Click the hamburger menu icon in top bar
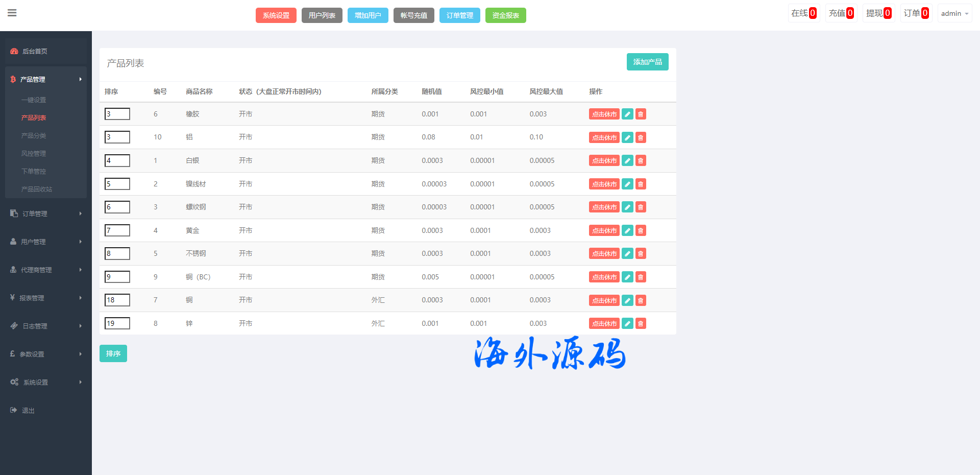This screenshot has height=475, width=980. pos(12,13)
